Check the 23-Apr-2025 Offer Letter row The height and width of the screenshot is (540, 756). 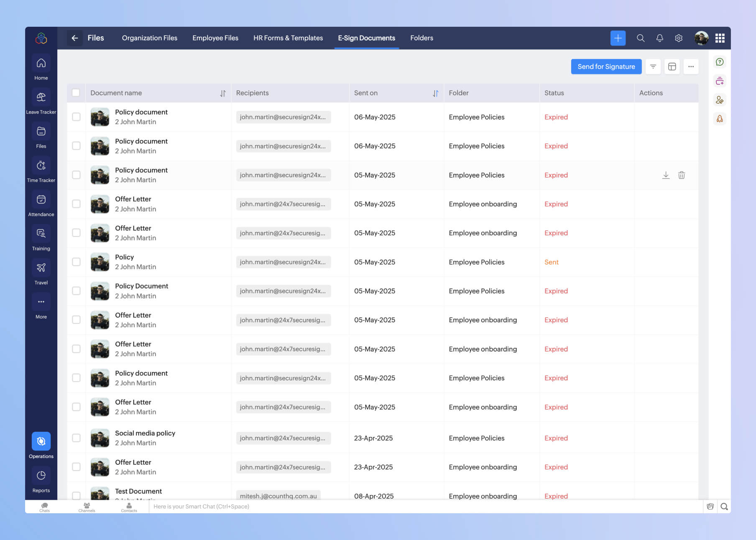coord(76,467)
